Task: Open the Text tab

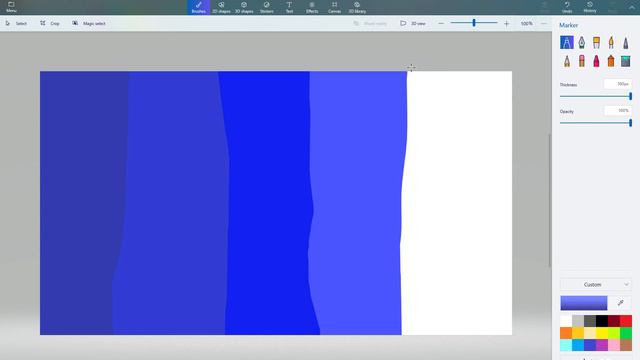Action: tap(289, 7)
